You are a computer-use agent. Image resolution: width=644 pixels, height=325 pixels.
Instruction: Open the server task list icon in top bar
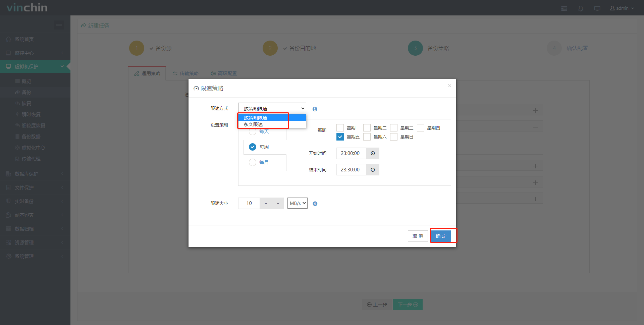tap(564, 8)
